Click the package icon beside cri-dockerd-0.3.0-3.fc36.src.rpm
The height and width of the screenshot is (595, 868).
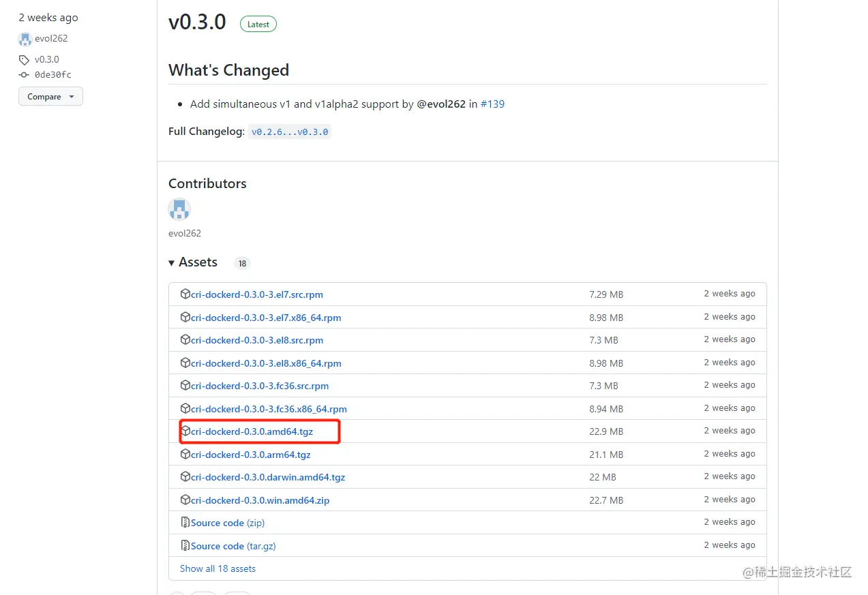185,386
